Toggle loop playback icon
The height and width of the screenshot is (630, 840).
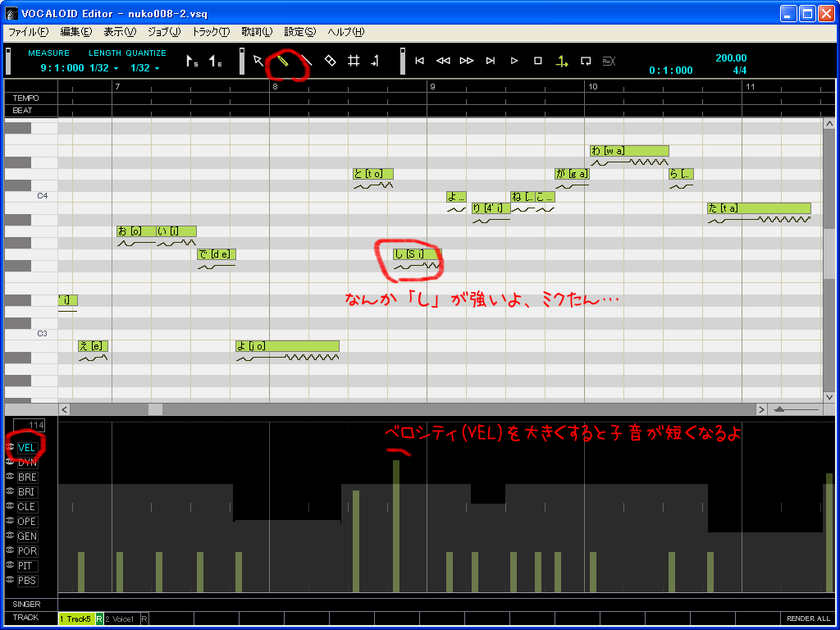(586, 61)
